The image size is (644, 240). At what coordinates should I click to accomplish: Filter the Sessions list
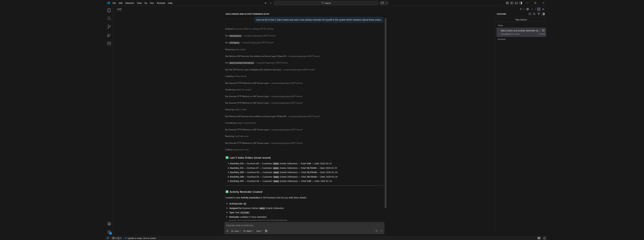tap(539, 14)
